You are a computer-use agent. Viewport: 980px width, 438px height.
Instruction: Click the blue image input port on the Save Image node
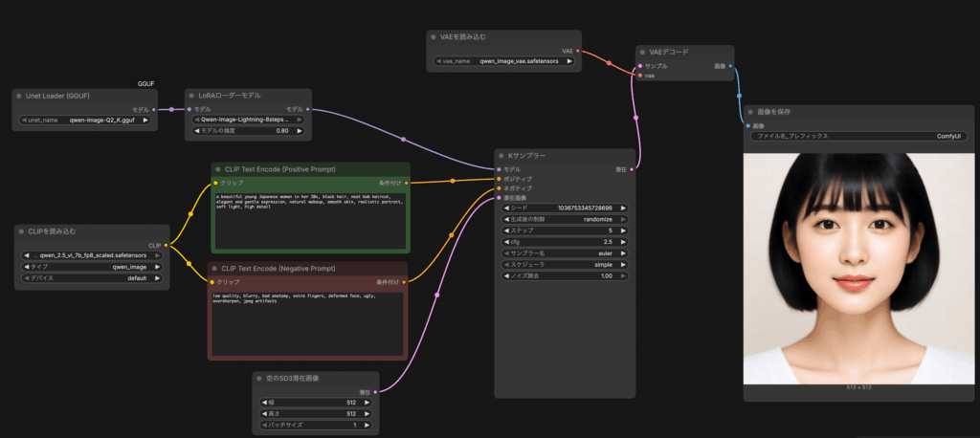coord(749,125)
